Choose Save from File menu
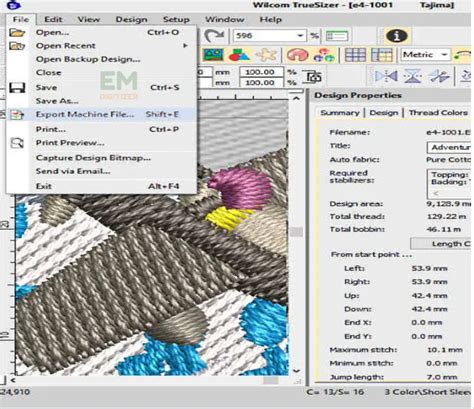Image resolution: width=474 pixels, height=409 pixels. 101,88
